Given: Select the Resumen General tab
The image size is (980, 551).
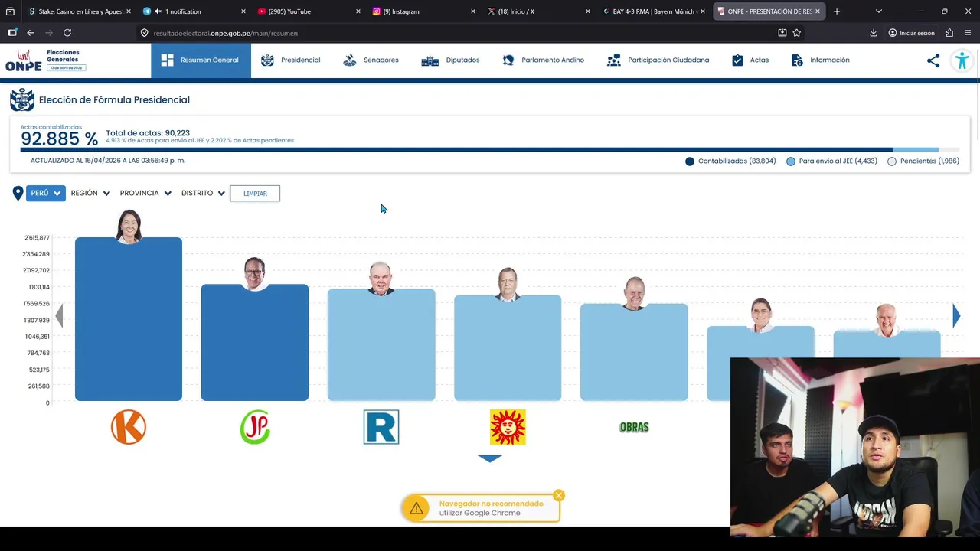Looking at the screenshot, I should (201, 60).
